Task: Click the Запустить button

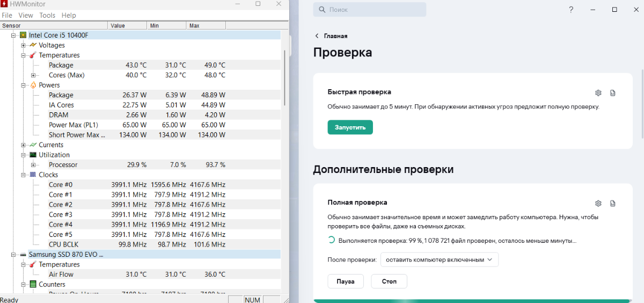Action: tap(350, 127)
